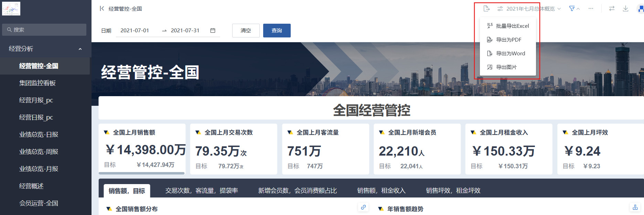Screen dimensions: 644x215
Task: Toggle the filter funnel panel
Action: pyautogui.click(x=574, y=9)
